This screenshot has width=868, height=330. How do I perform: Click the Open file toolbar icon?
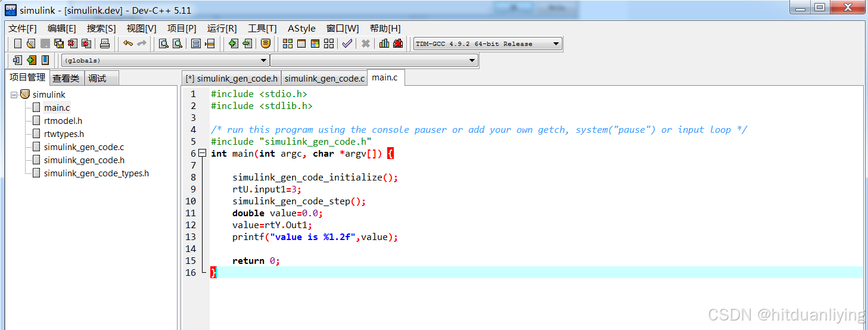pos(31,43)
